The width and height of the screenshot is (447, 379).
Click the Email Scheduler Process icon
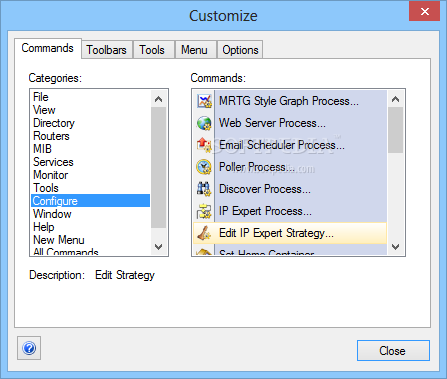(204, 145)
